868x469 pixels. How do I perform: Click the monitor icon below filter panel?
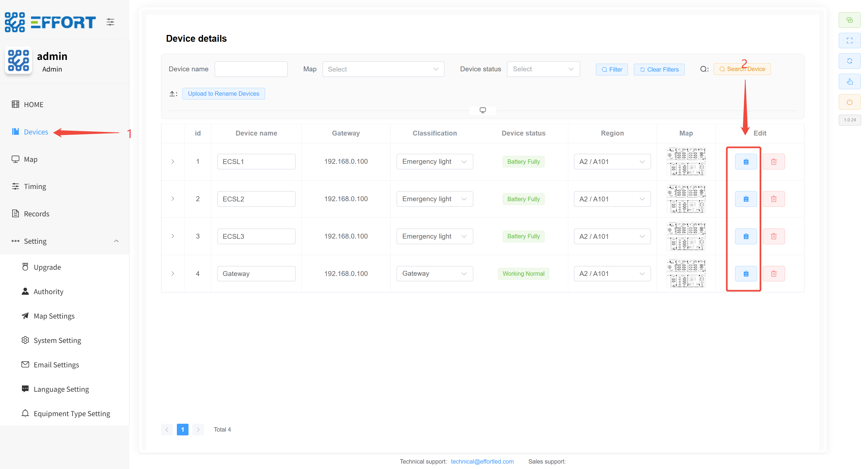pos(482,110)
